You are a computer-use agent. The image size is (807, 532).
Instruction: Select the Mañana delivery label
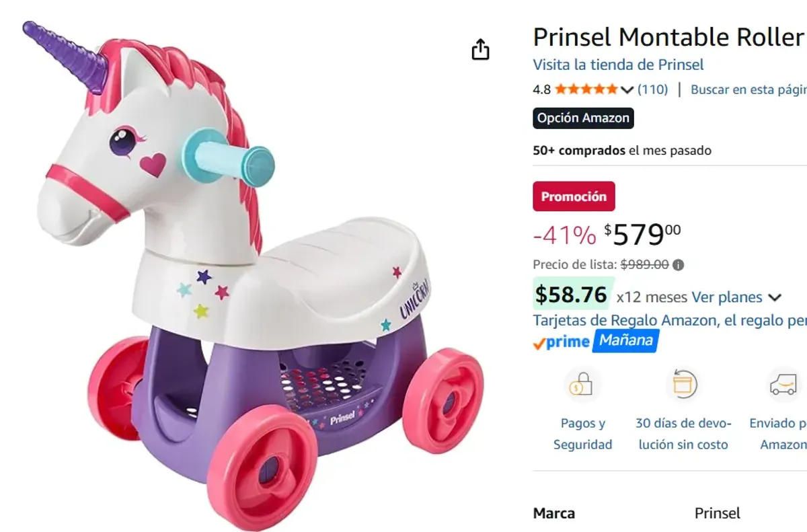pos(626,341)
